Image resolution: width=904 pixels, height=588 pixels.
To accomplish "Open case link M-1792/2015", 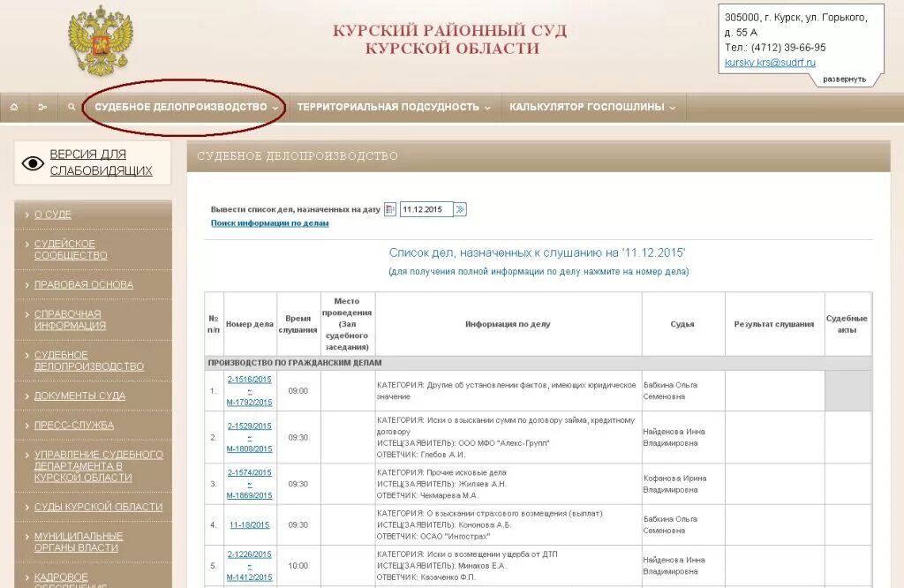I will [x=249, y=403].
